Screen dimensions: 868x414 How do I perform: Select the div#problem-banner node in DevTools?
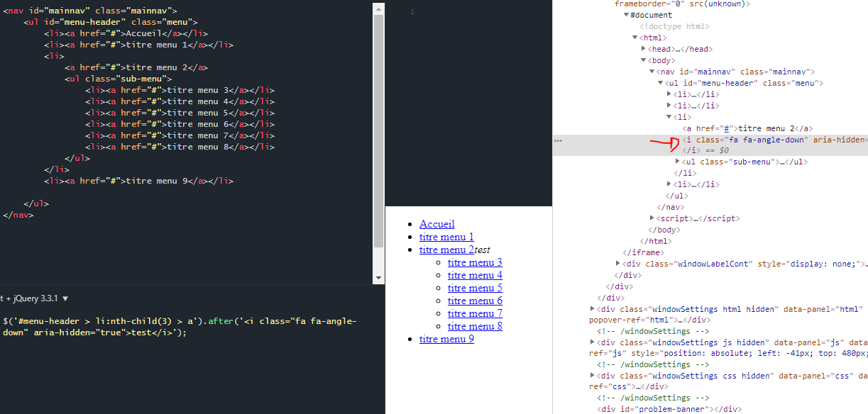pyautogui.click(x=670, y=409)
